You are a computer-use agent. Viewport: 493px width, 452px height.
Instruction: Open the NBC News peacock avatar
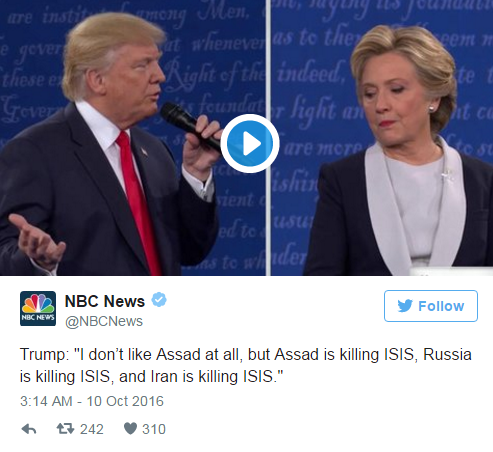(38, 308)
